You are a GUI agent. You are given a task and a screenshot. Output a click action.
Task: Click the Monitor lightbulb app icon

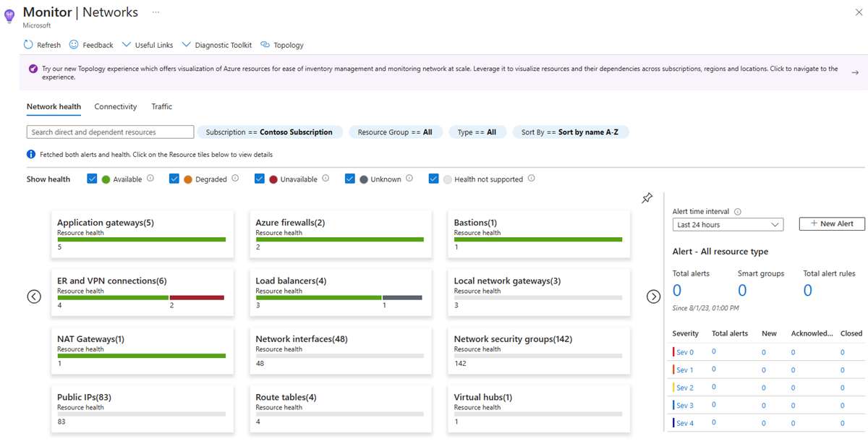pos(9,16)
